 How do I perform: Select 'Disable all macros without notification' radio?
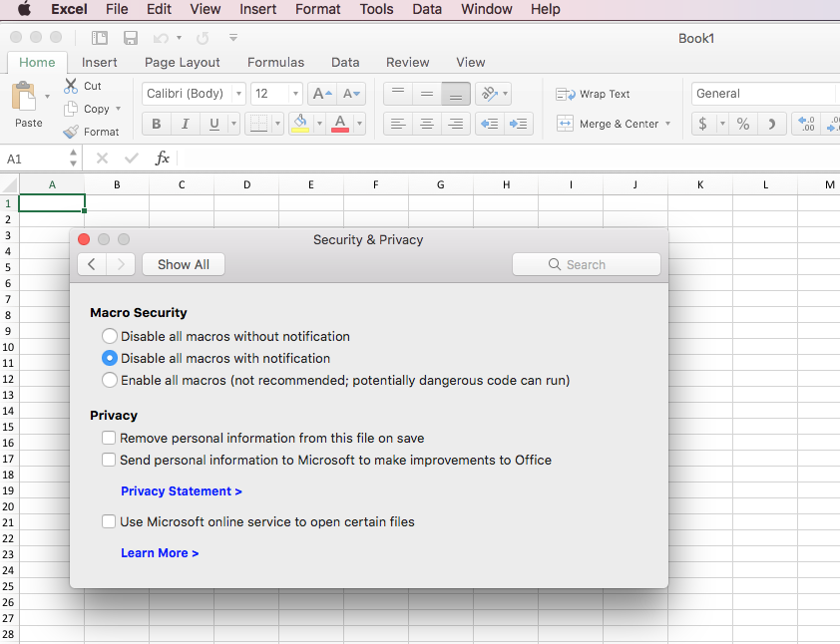pyautogui.click(x=110, y=336)
